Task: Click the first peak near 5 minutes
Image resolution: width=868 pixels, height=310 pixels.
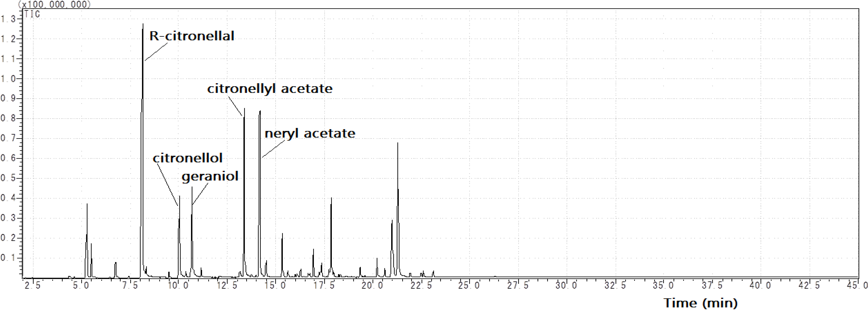Action: point(87,241)
